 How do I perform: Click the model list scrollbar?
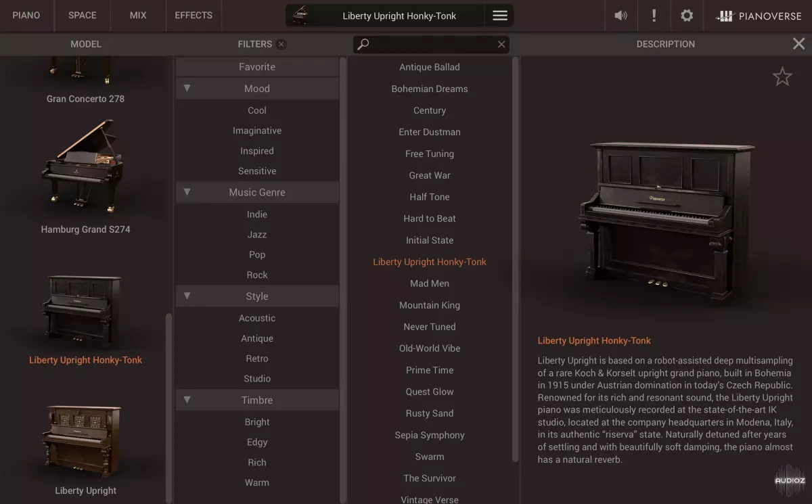point(169,409)
